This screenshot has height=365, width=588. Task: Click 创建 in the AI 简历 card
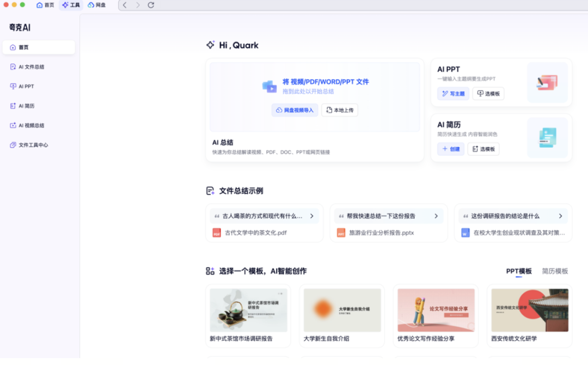pyautogui.click(x=451, y=149)
